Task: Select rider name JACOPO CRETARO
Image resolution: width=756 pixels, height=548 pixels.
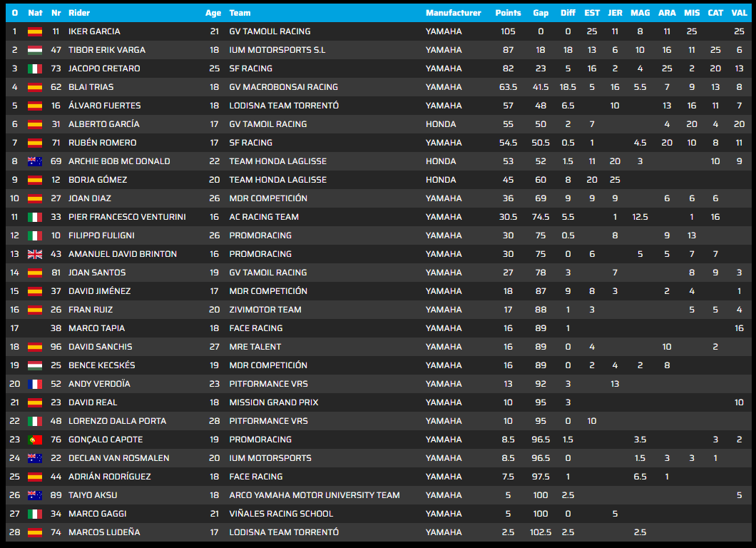Action: point(104,68)
